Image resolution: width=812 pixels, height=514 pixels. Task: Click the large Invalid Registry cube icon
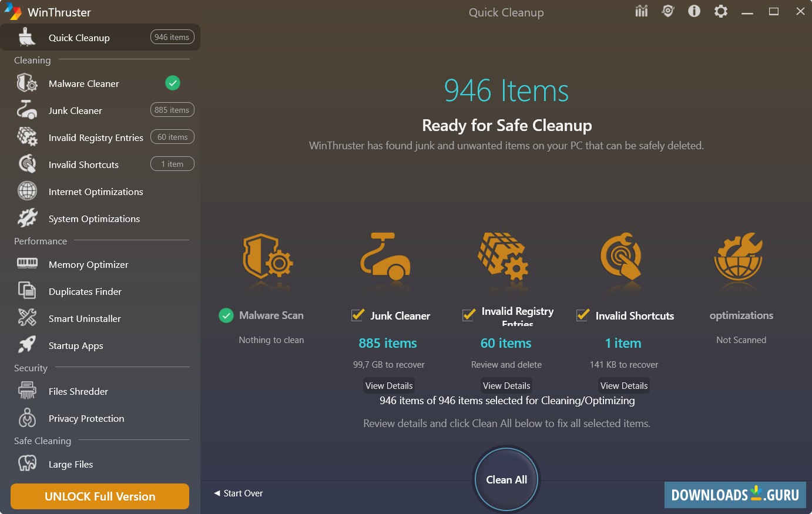pyautogui.click(x=503, y=256)
